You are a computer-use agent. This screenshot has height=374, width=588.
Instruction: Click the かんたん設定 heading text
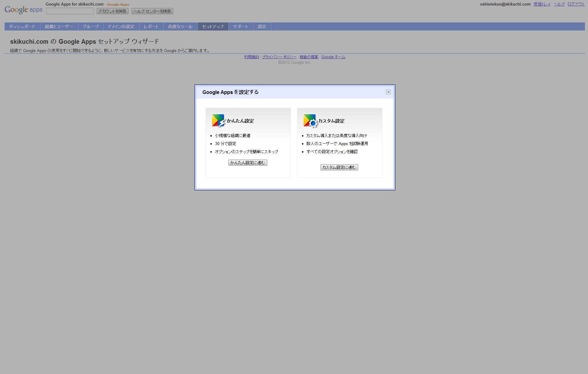pos(240,121)
